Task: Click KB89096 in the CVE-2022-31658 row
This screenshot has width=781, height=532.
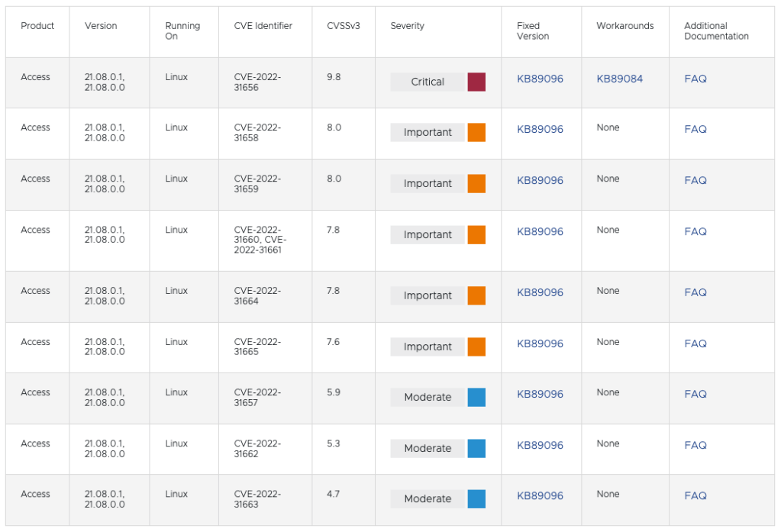Action: [x=540, y=129]
